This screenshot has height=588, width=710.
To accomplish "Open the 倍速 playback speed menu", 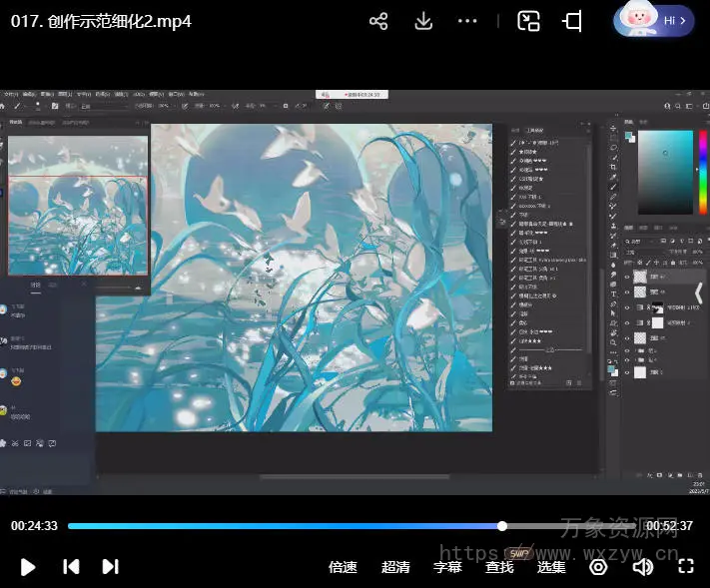I will (343, 567).
